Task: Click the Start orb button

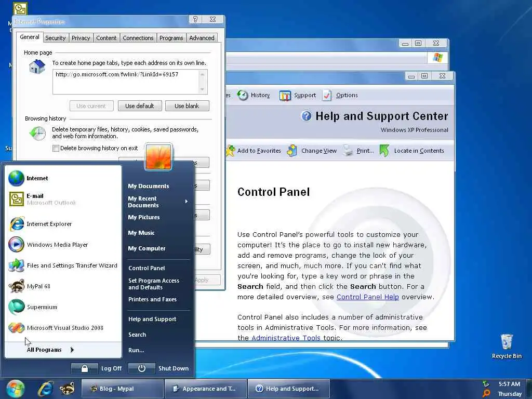Action: 15,389
